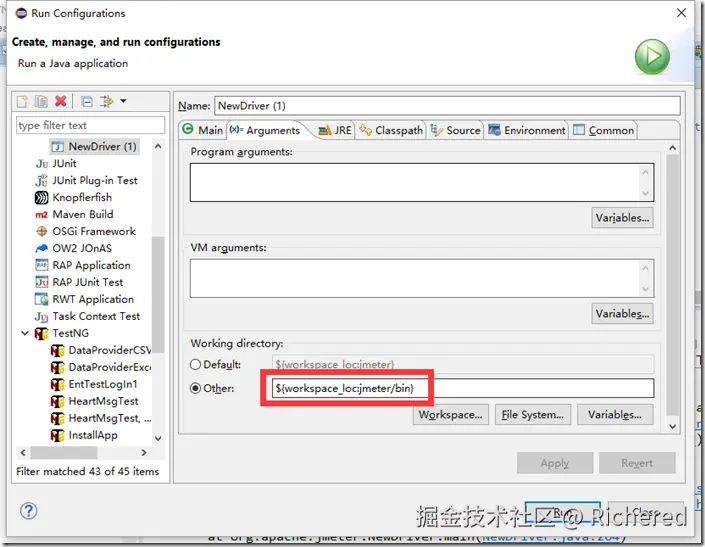Image resolution: width=705 pixels, height=547 pixels.
Task: Click the File System... button
Action: point(533,414)
